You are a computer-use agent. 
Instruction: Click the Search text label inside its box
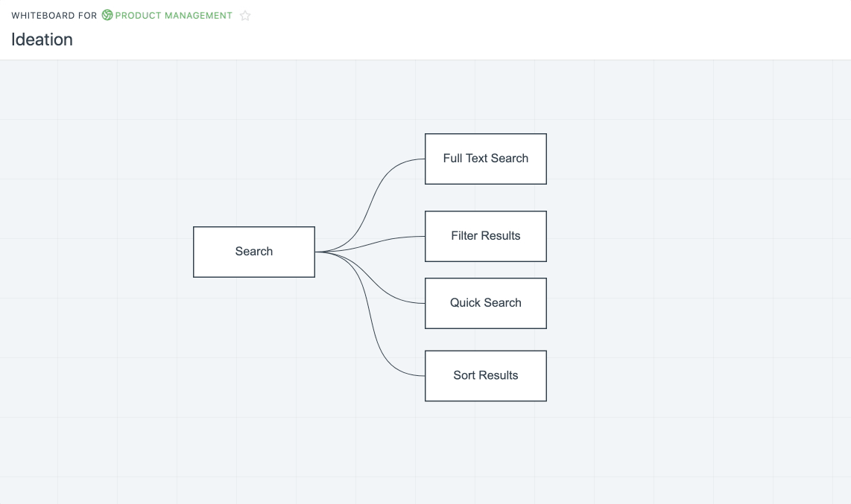(254, 252)
